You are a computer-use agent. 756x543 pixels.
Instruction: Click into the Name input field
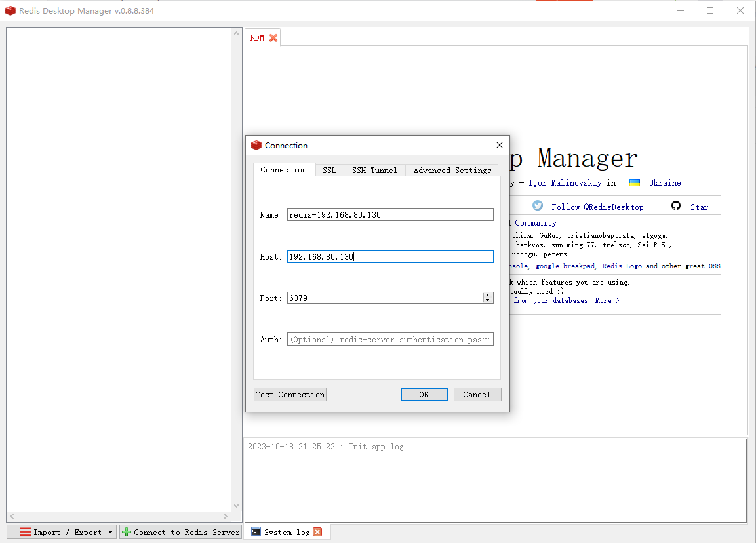pos(390,214)
